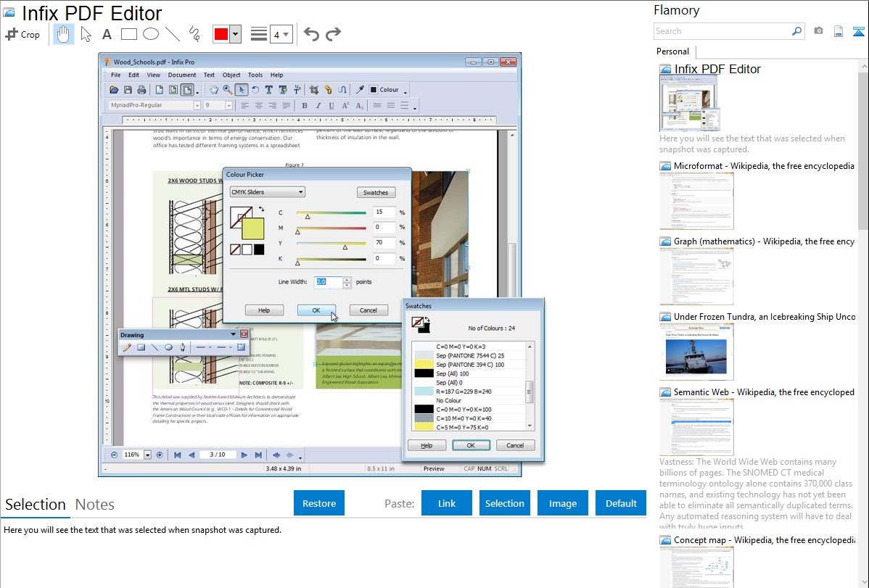Screen dimensions: 869x588
Task: Click the C cyan slider handle
Action: click(308, 217)
